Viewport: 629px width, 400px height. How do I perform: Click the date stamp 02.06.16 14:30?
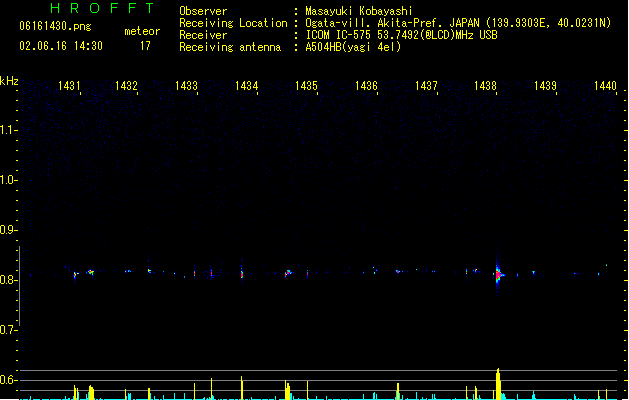tap(61, 46)
